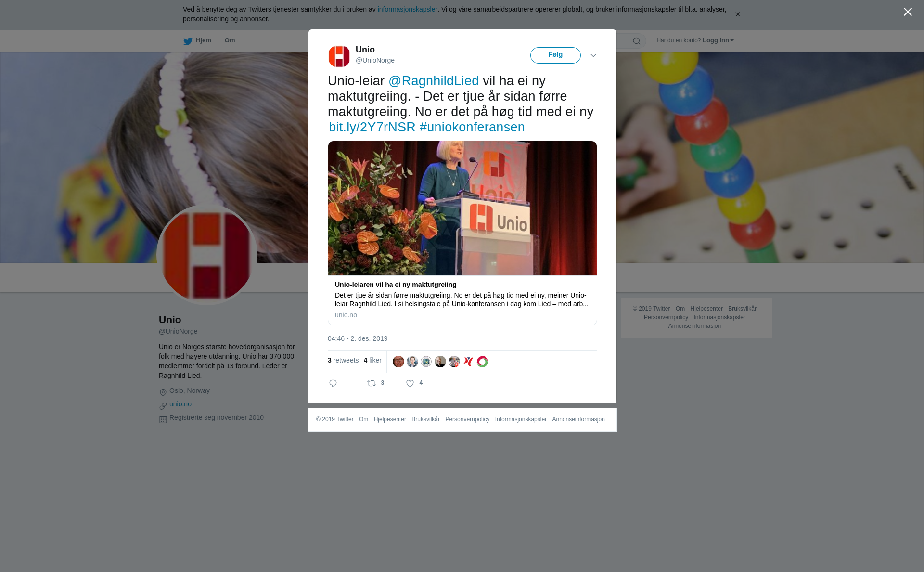Open the #uniokonferansen hashtag
This screenshot has width=924, height=572.
click(472, 127)
